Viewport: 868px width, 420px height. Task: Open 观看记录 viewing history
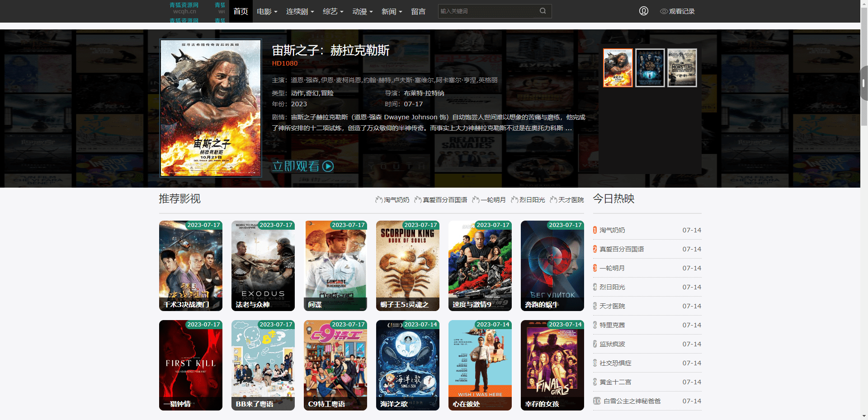coord(677,11)
